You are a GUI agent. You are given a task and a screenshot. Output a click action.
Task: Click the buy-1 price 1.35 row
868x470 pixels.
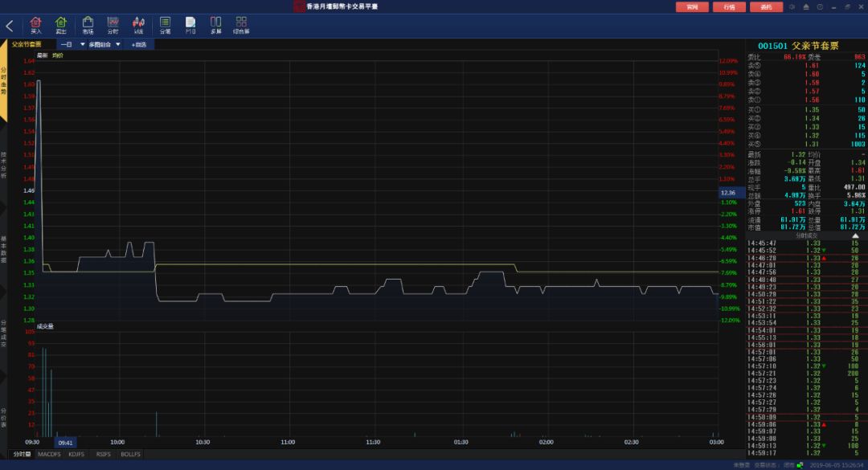tap(806, 109)
